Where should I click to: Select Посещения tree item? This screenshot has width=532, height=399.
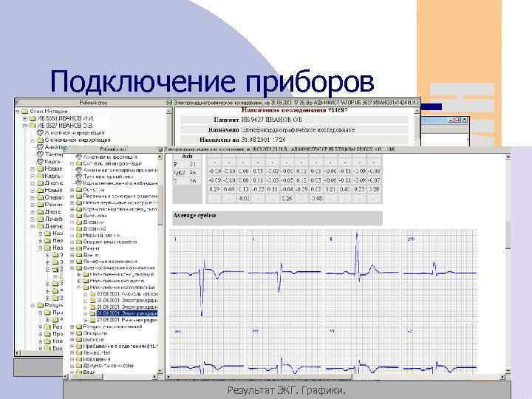click(97, 359)
